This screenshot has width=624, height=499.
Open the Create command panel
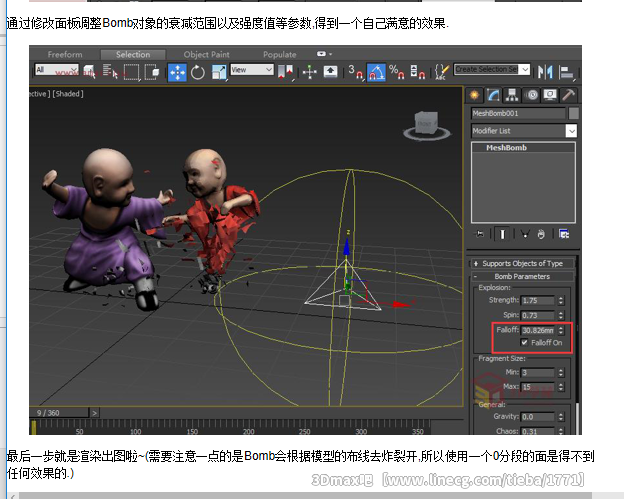tap(474, 95)
